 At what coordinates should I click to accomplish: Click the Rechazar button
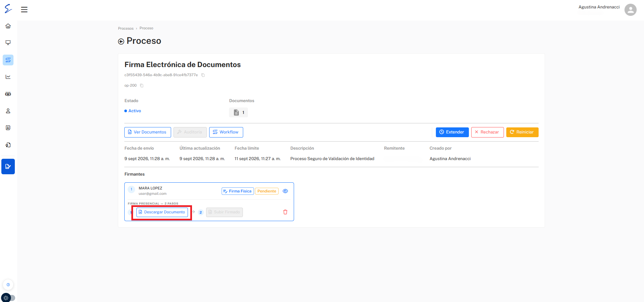(x=487, y=132)
